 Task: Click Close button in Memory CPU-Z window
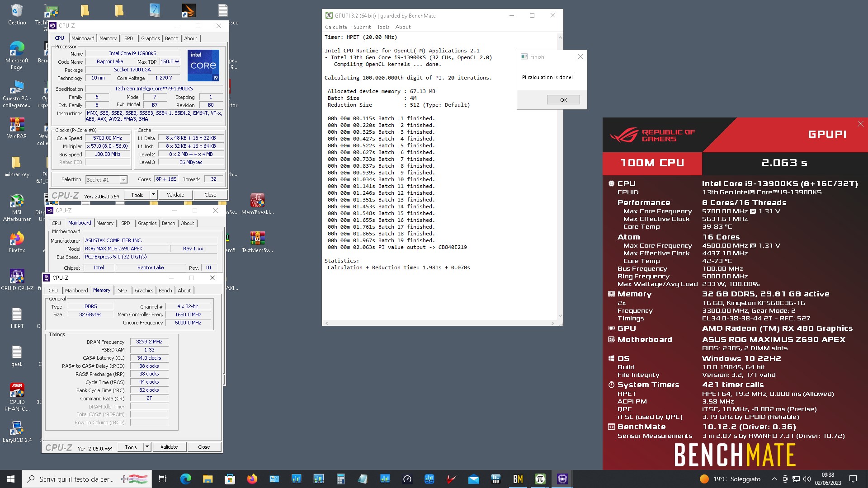[x=204, y=447]
